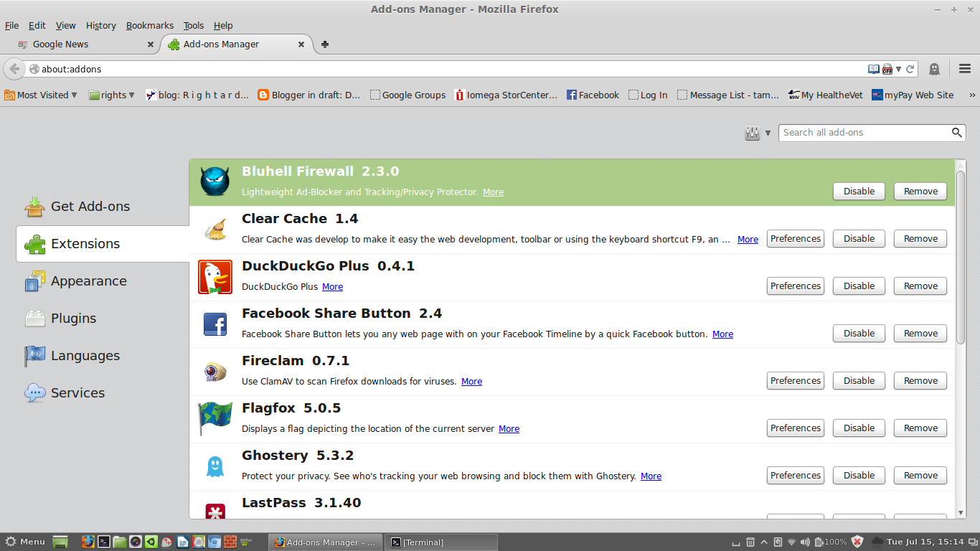Viewport: 980px width, 551px height.
Task: Remove the Clear Cache extension
Action: [x=920, y=239]
